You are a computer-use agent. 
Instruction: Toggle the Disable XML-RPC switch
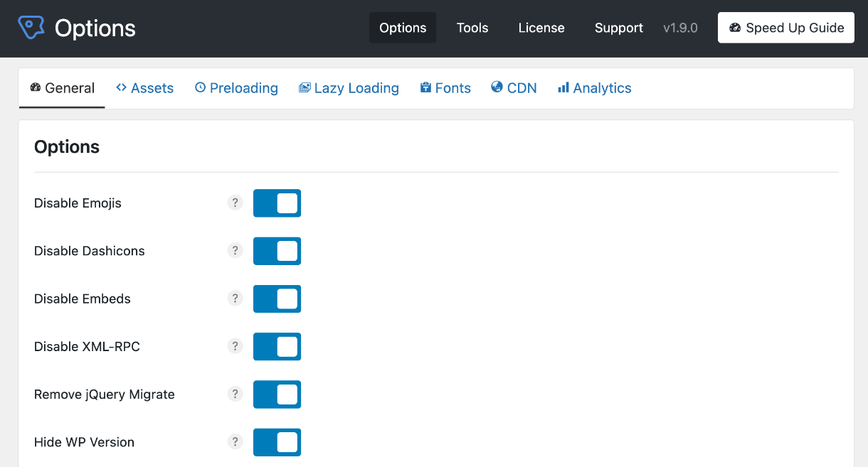pyautogui.click(x=277, y=347)
